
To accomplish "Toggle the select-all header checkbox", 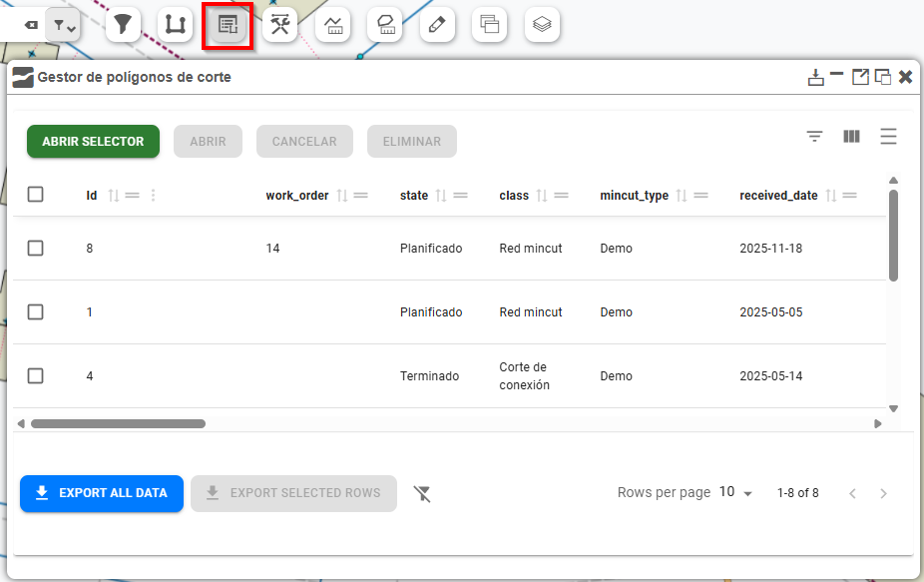I will click(36, 195).
